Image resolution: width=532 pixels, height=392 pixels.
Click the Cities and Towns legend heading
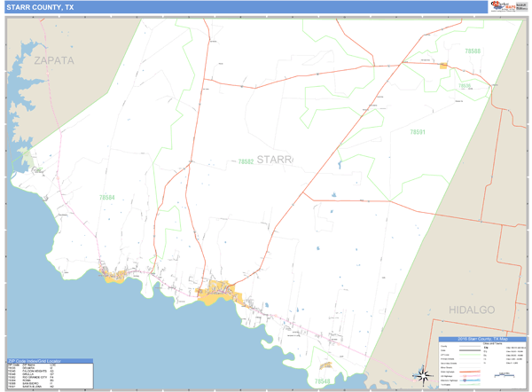[493, 343]
